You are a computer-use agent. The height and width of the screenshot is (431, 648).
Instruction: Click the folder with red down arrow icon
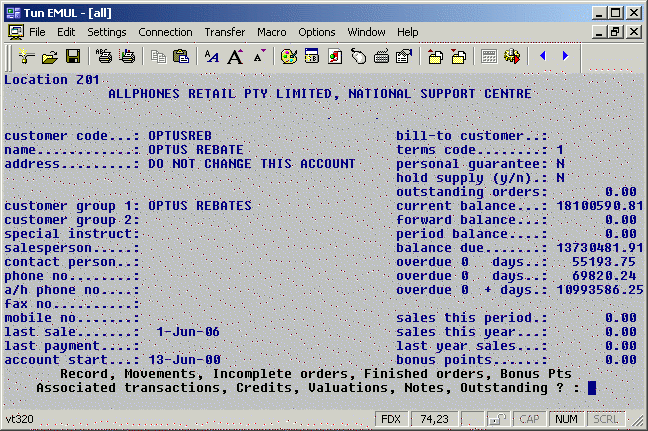(458, 56)
